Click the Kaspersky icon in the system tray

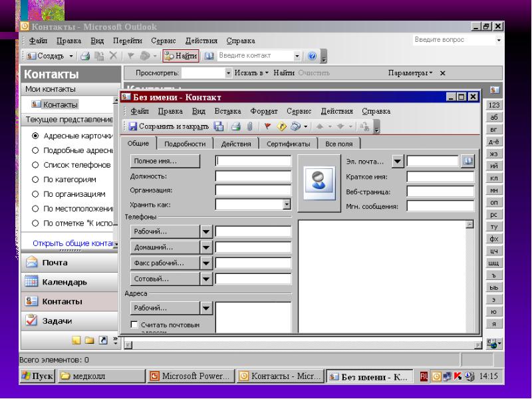[458, 376]
